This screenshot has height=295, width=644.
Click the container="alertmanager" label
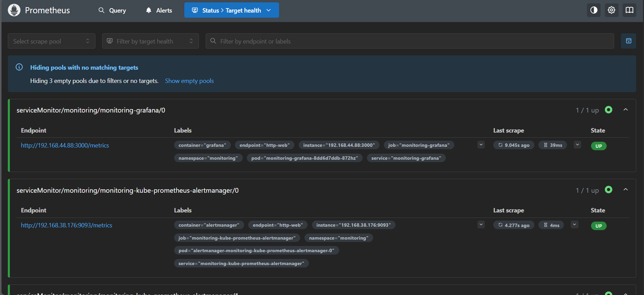(209, 225)
